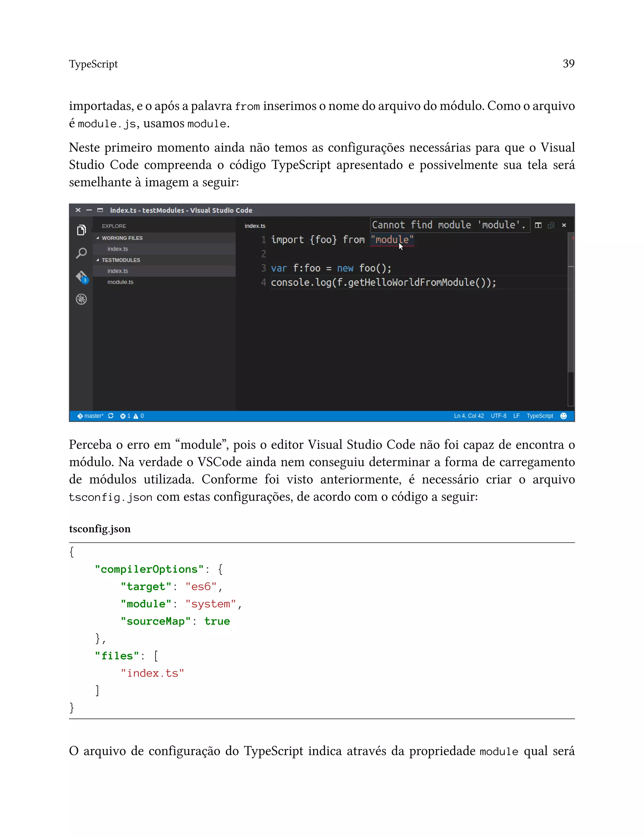Image resolution: width=644 pixels, height=838 pixels.
Task: Click the underlined "module" string in line 1
Action: pos(392,240)
